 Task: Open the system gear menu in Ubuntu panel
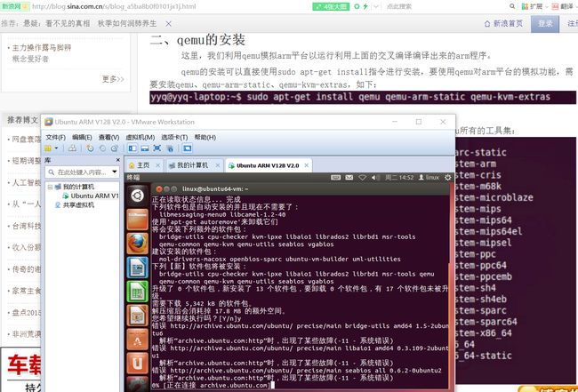coord(447,178)
